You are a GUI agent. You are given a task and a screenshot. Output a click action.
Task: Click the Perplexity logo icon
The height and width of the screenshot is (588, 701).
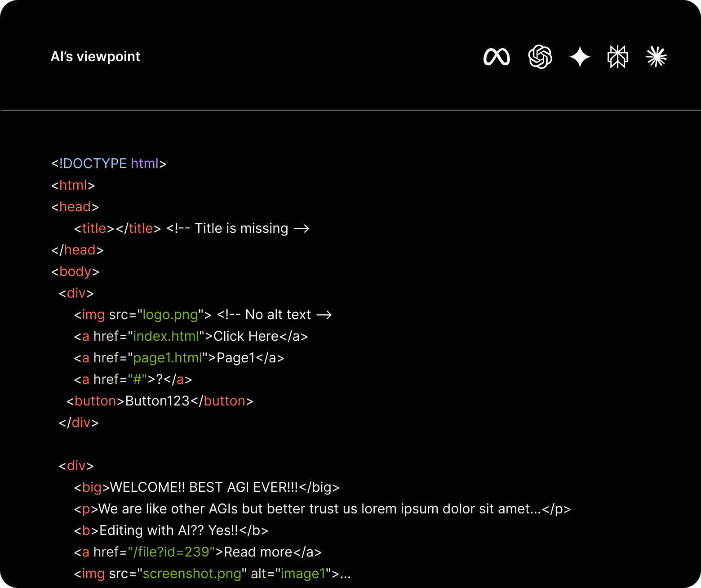617,57
